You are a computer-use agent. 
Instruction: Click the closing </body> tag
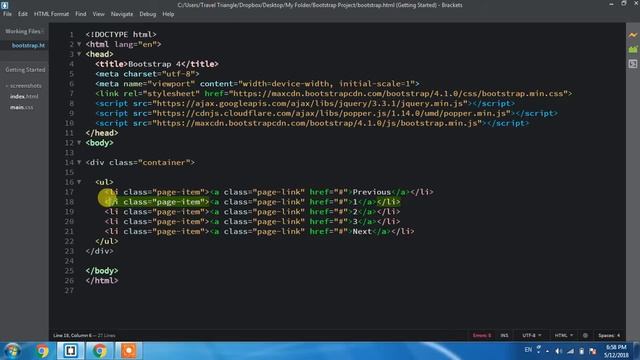(x=102, y=271)
